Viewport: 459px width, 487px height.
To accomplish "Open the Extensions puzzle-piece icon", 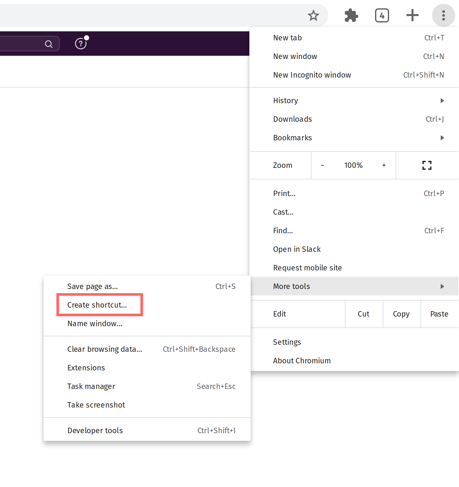I will click(x=351, y=15).
